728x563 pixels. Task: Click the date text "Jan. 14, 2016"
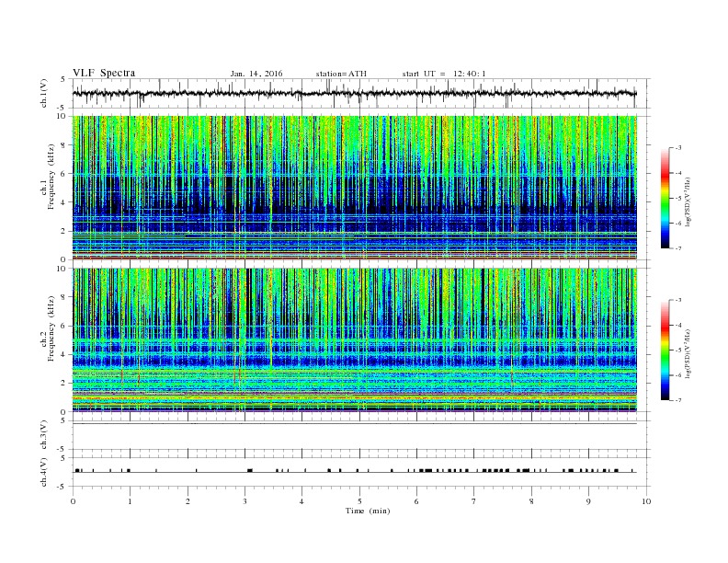pyautogui.click(x=256, y=74)
